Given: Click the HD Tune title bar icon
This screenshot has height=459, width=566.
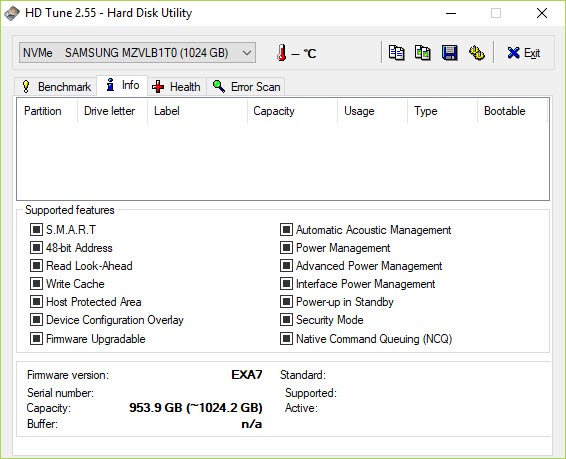Looking at the screenshot, I should pos(12,13).
